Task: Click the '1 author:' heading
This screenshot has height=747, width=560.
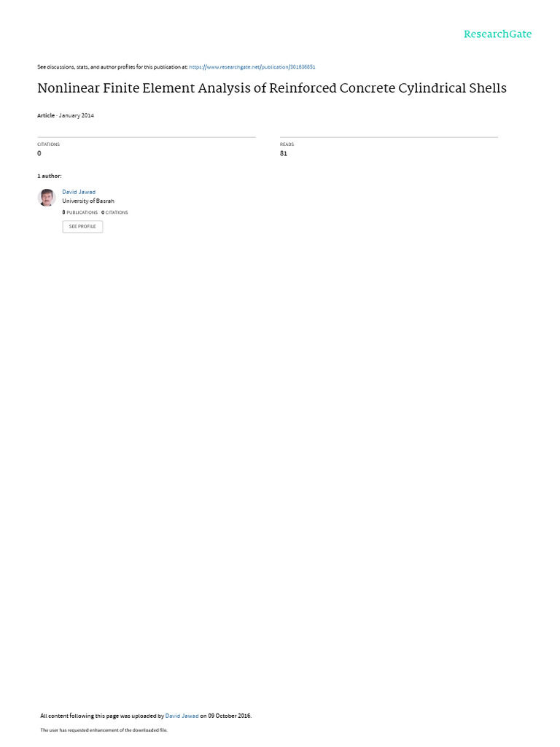Action: [x=49, y=177]
